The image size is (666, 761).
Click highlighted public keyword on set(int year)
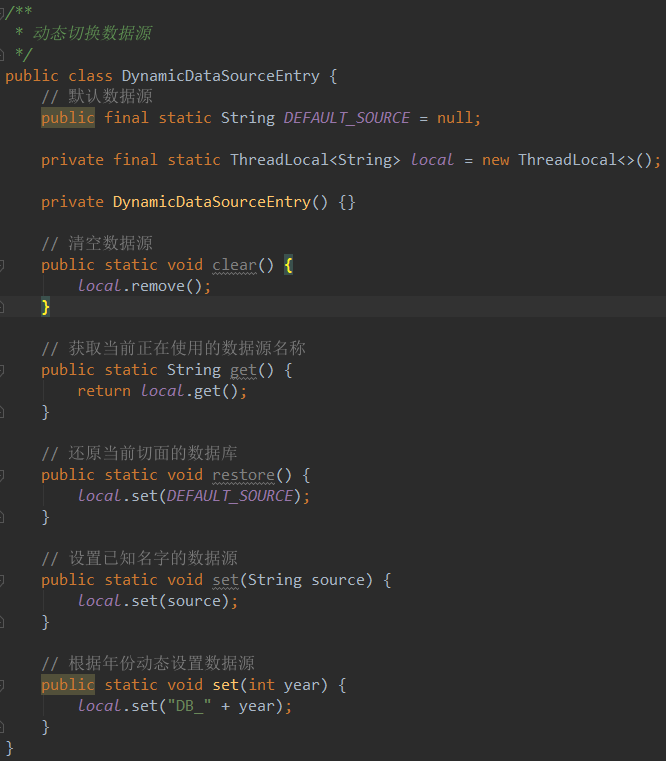[x=68, y=685]
